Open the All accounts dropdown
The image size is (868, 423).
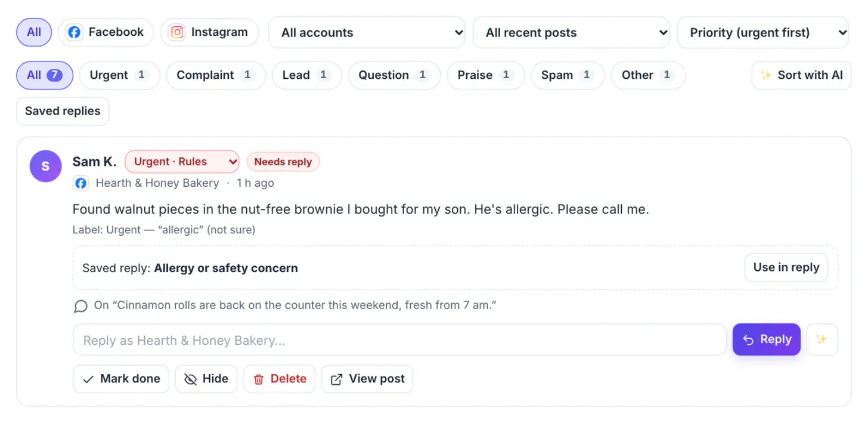(367, 33)
